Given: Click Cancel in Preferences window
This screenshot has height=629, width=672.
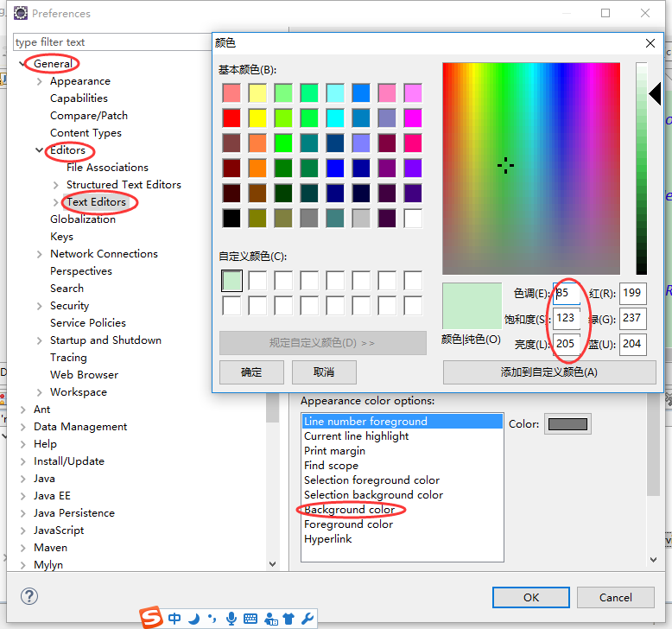Looking at the screenshot, I should pos(616,598).
